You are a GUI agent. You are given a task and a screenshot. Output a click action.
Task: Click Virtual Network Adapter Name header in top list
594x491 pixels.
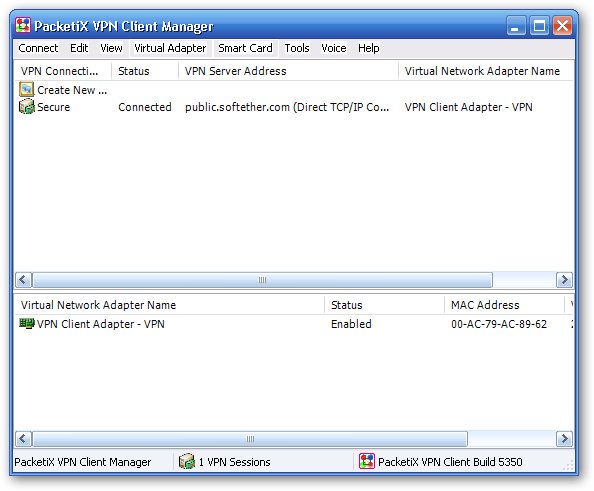[485, 71]
